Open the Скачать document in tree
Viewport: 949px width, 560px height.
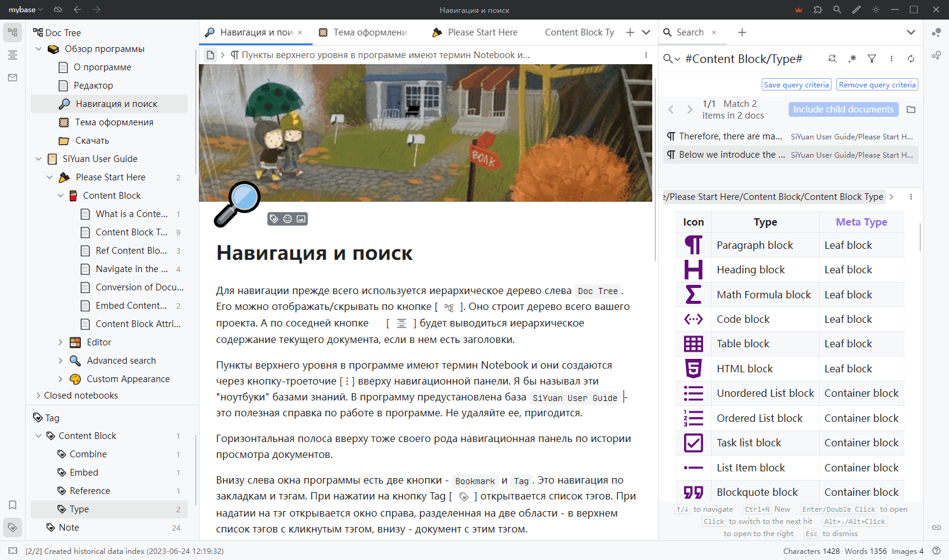pos(109,141)
